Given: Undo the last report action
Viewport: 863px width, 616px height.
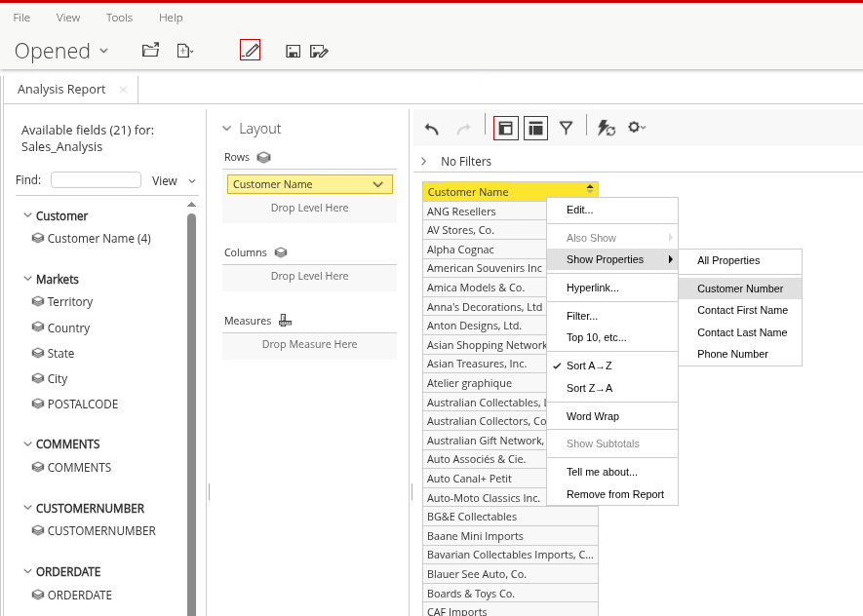Looking at the screenshot, I should pos(432,128).
